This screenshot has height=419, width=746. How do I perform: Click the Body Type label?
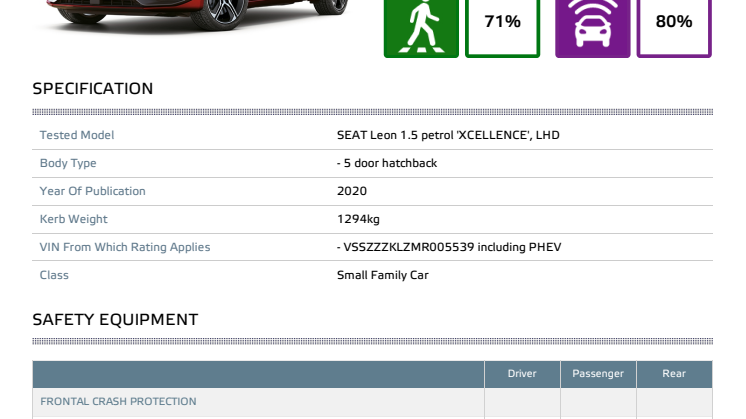[x=68, y=163]
